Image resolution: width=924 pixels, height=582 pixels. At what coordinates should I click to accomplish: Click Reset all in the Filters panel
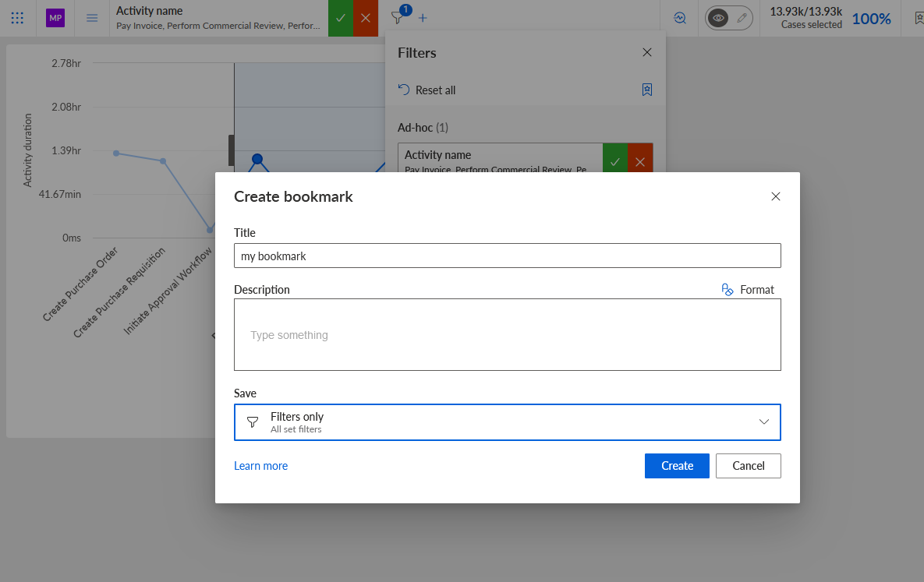[x=427, y=90]
